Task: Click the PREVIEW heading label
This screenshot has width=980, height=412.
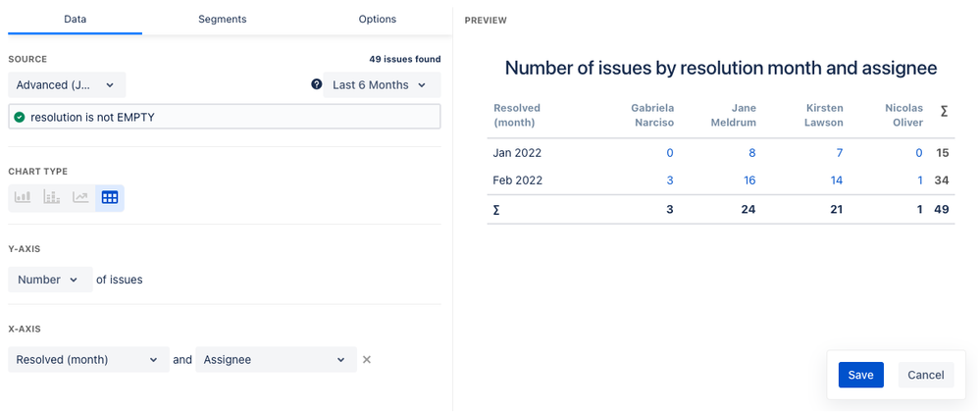Action: (x=486, y=21)
